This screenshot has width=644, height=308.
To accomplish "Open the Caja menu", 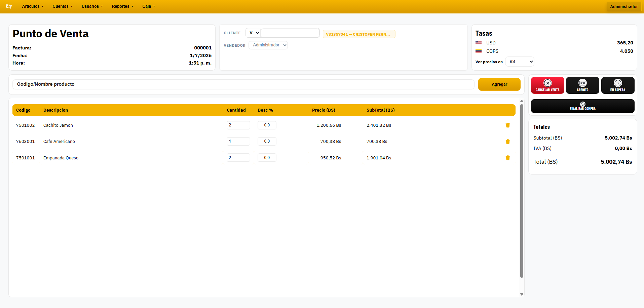I will [149, 6].
